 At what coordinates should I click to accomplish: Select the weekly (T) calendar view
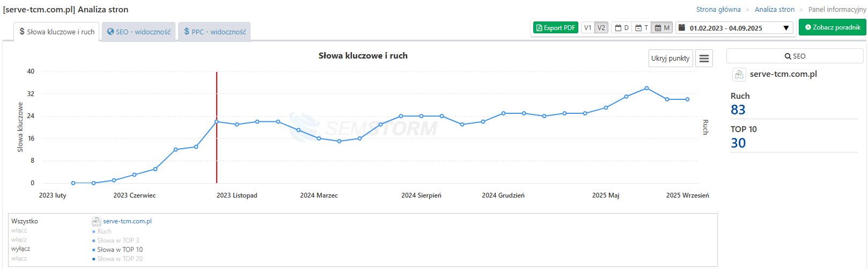(642, 28)
